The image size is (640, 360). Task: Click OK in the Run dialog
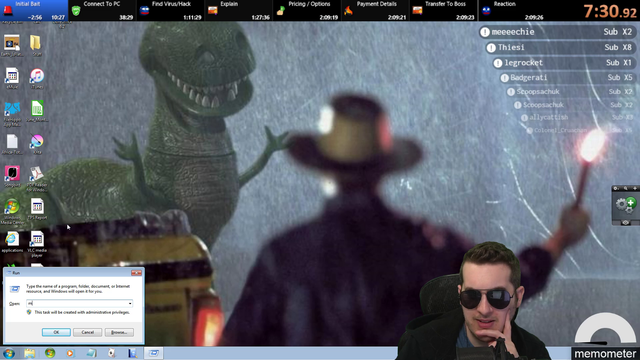tap(56, 332)
